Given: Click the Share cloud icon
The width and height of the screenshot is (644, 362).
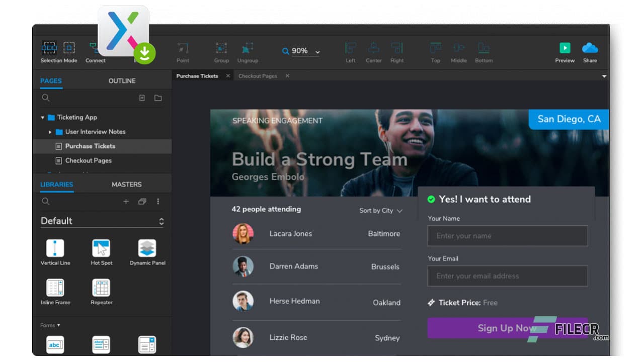Looking at the screenshot, I should (590, 49).
